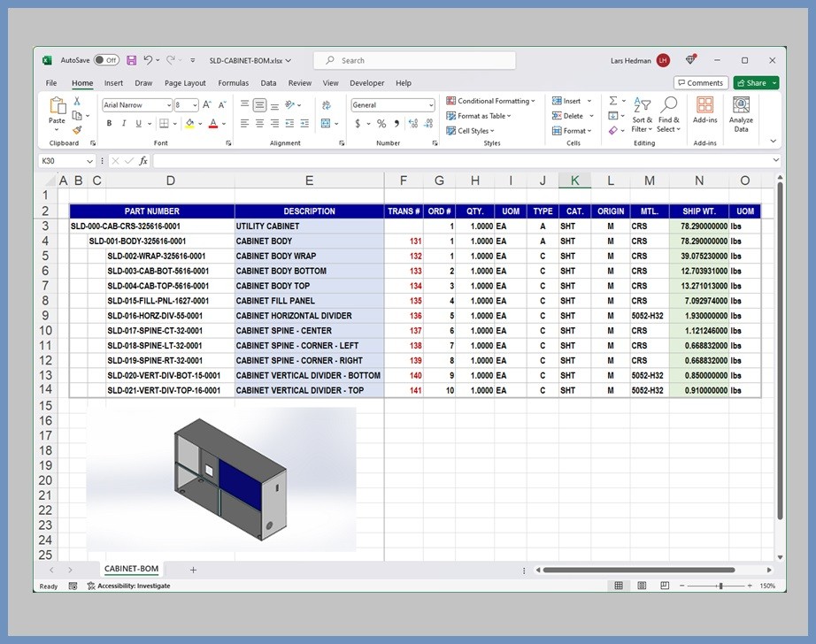Click the Sort & Filter button
The image size is (816, 644).
(x=642, y=114)
